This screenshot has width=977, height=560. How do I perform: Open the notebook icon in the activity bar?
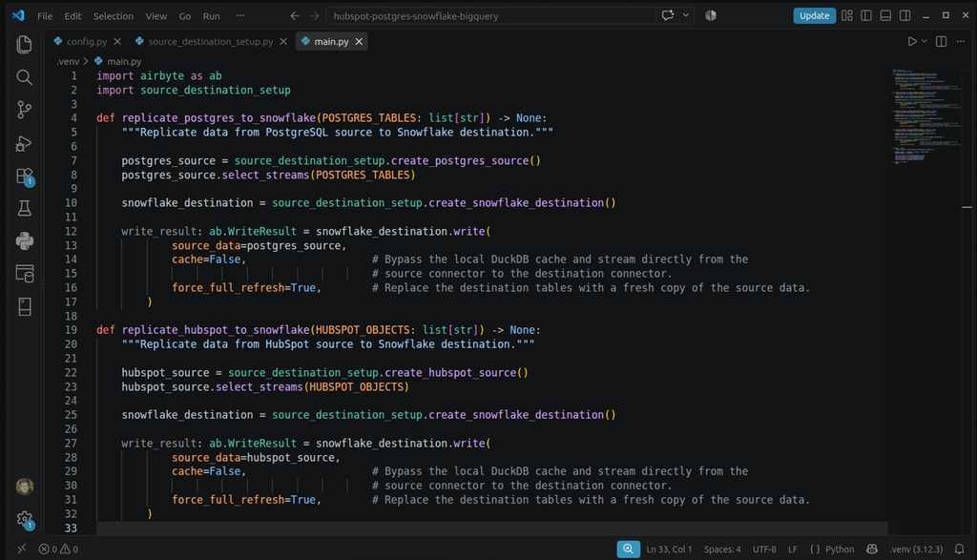tap(24, 306)
